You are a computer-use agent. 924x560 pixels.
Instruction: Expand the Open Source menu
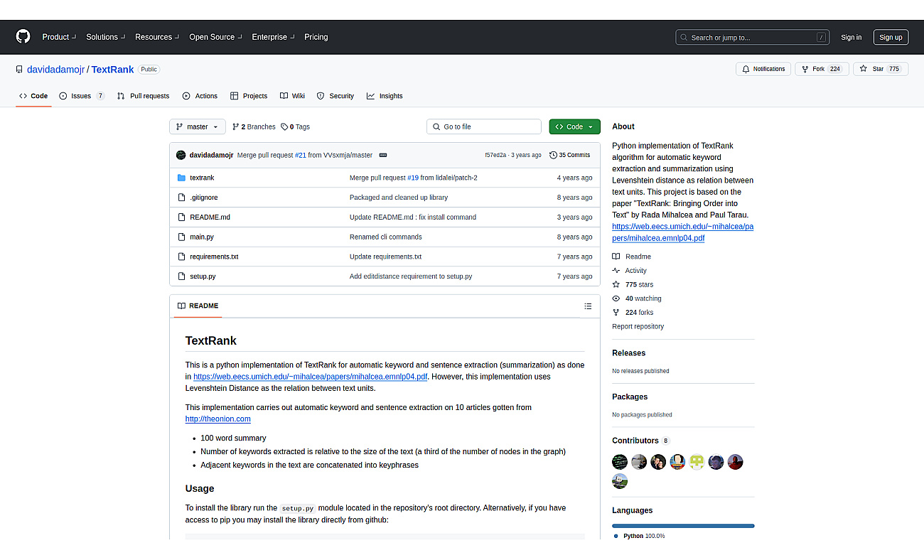click(x=215, y=37)
